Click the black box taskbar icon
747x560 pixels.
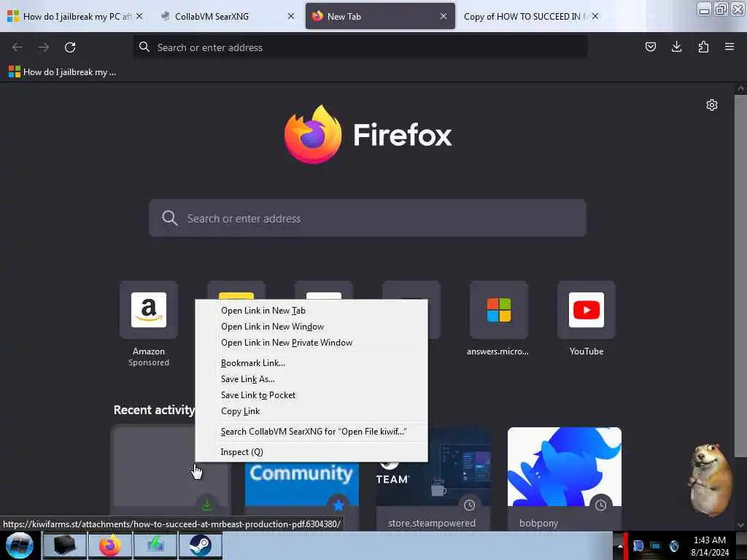pyautogui.click(x=65, y=545)
